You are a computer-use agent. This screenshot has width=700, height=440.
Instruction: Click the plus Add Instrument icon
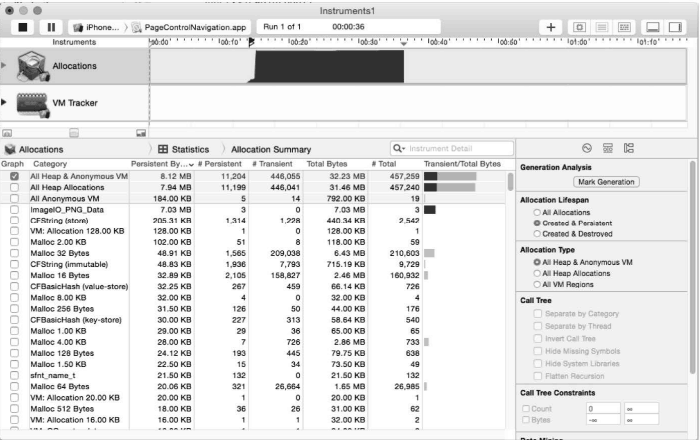tap(551, 27)
